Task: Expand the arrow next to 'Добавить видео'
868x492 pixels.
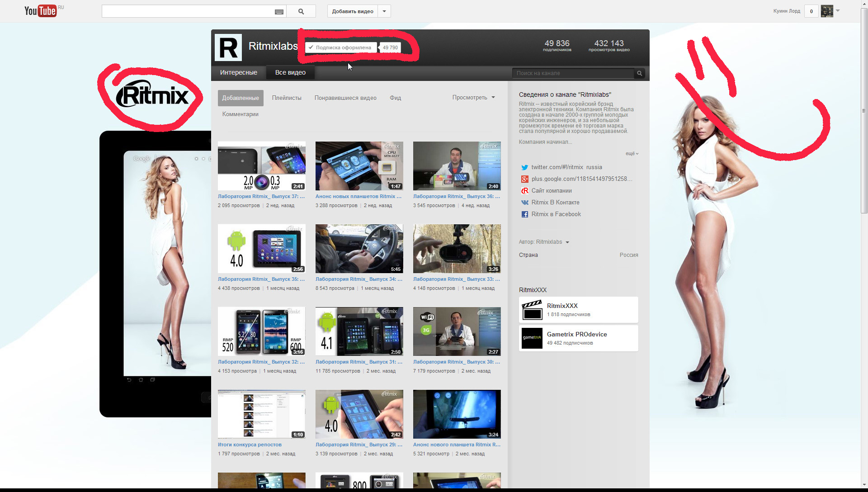Action: tap(384, 11)
